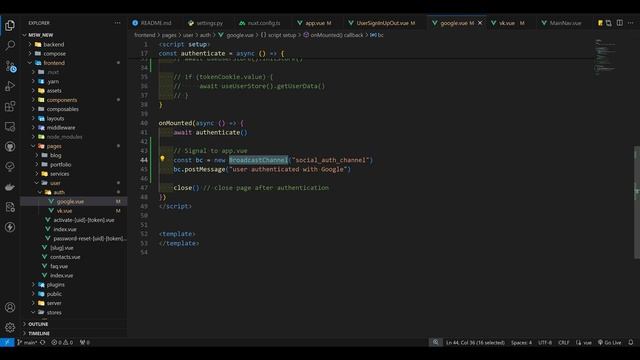
Task: Click the Open Changes icon in editor toolbar
Action: 609,23
